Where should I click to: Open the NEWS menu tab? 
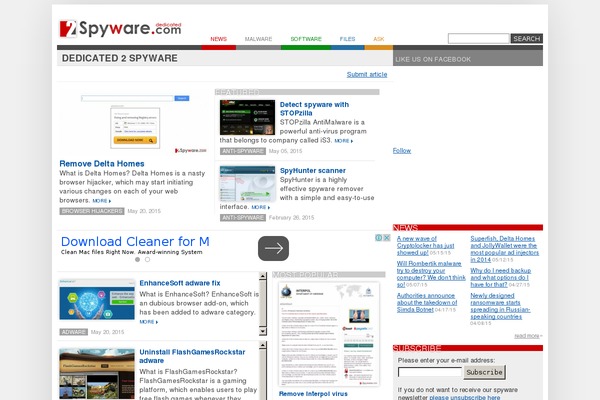(218, 39)
